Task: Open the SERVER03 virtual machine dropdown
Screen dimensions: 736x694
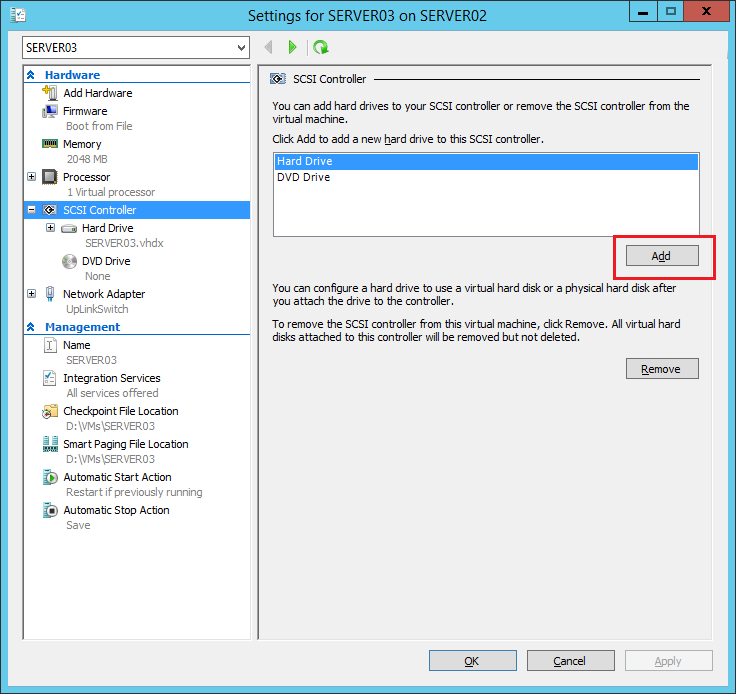Action: tap(136, 47)
